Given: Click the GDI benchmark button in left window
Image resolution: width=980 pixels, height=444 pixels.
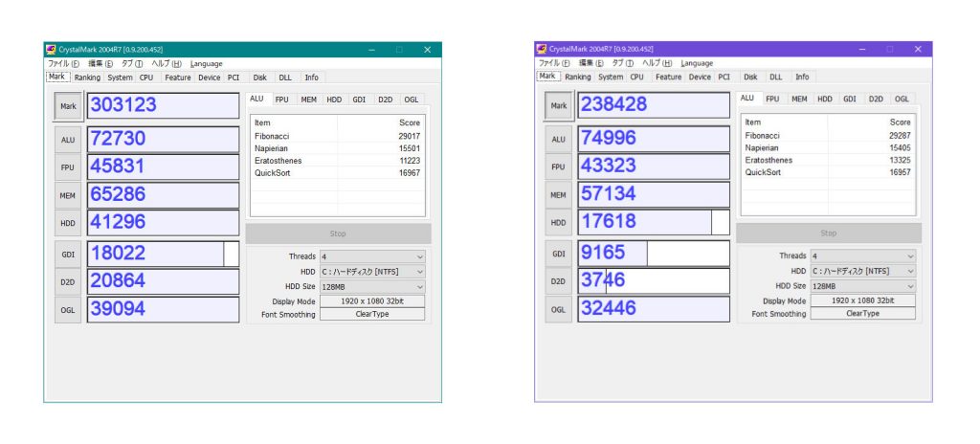Looking at the screenshot, I should 68,254.
